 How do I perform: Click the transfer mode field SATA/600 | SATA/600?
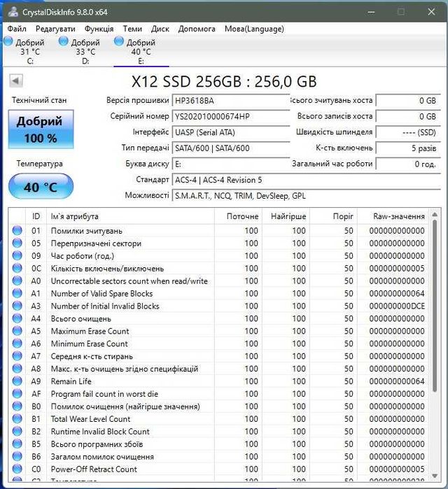tap(231, 148)
